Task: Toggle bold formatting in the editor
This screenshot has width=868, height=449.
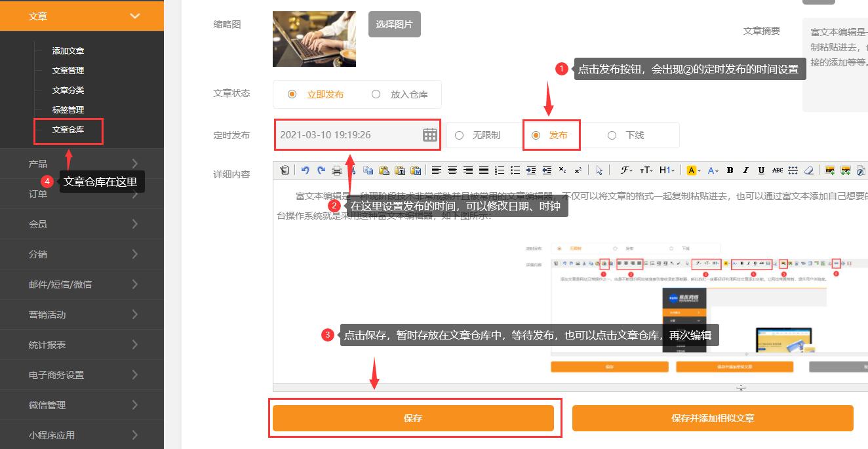Action: tap(730, 170)
